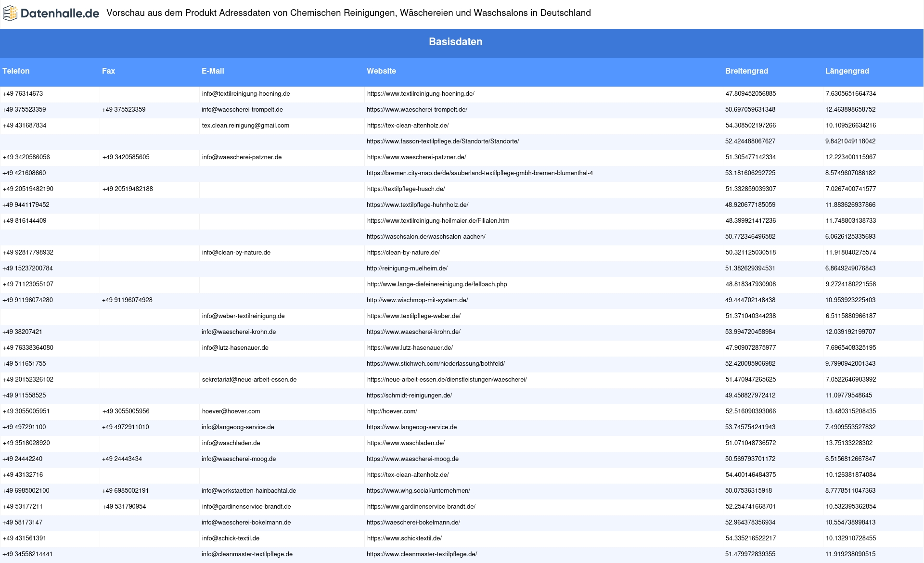Click the Datenhalle.de logo icon
924x563 pixels.
tap(10, 13)
